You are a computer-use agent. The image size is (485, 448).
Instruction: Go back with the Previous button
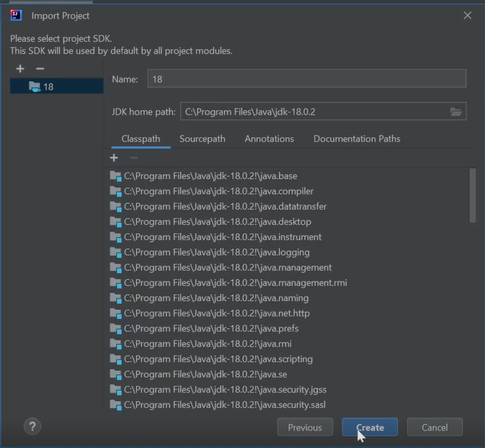[305, 427]
